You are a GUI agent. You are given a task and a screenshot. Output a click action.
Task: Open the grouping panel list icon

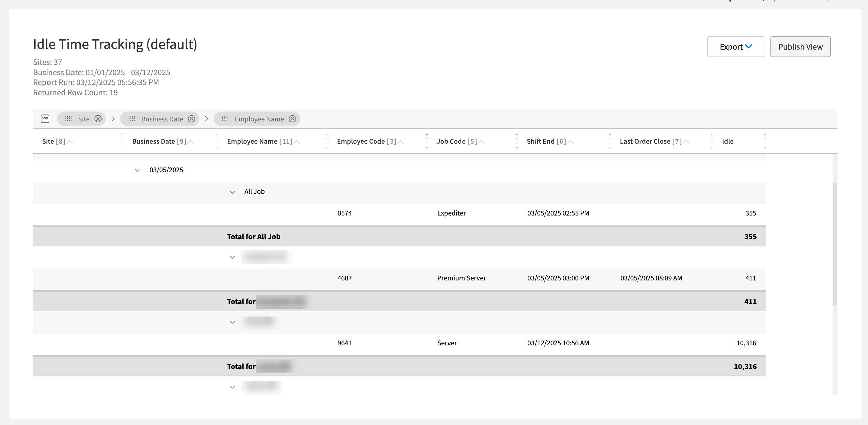click(x=45, y=119)
